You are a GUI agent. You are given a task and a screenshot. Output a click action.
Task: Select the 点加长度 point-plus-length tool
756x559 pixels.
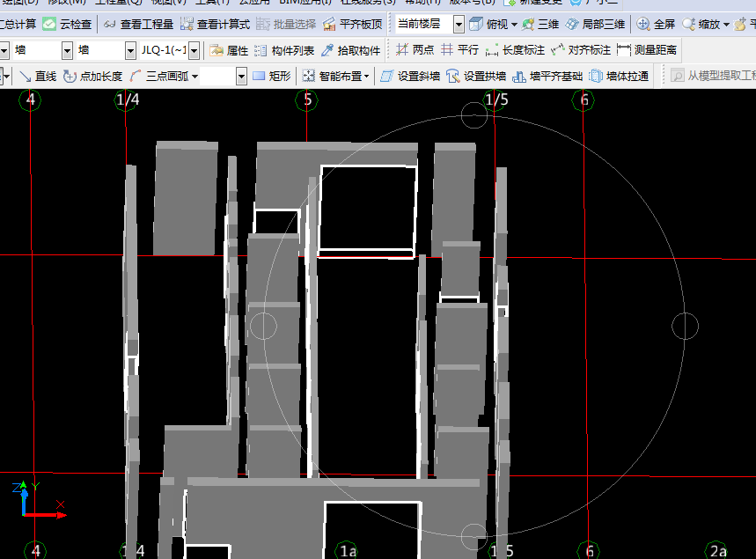[92, 77]
